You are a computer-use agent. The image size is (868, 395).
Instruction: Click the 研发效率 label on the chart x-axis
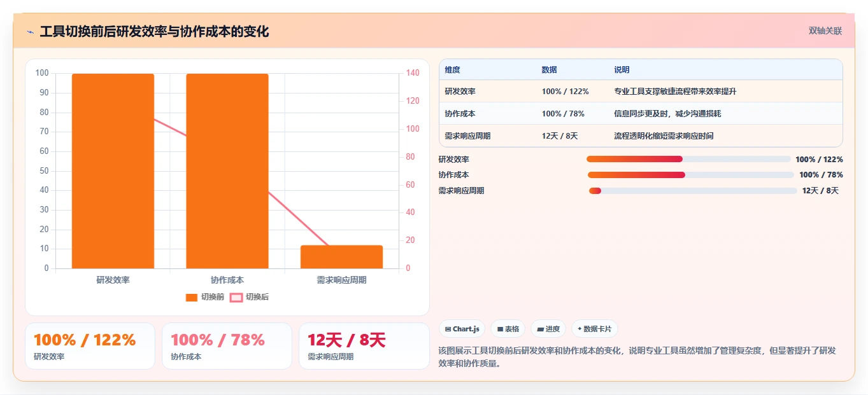point(113,280)
